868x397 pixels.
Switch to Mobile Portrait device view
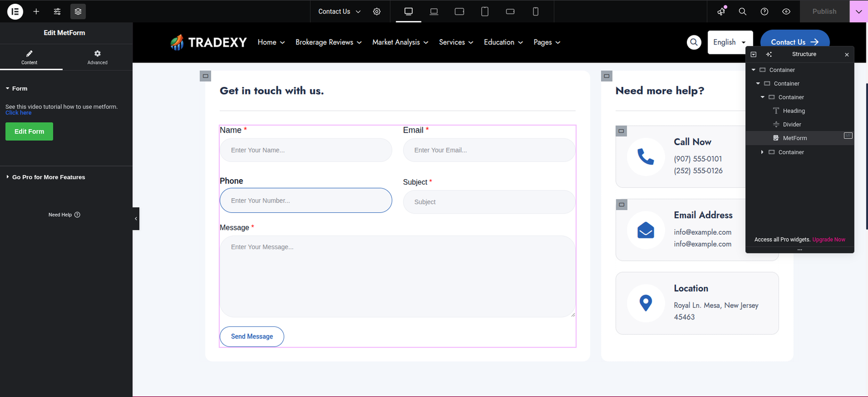pos(535,11)
